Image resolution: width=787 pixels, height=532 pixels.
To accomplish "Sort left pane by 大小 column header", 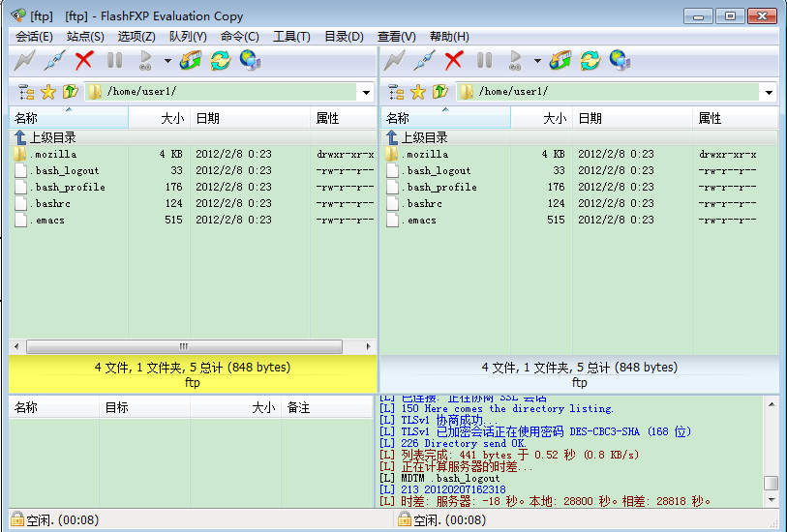I will coord(160,118).
